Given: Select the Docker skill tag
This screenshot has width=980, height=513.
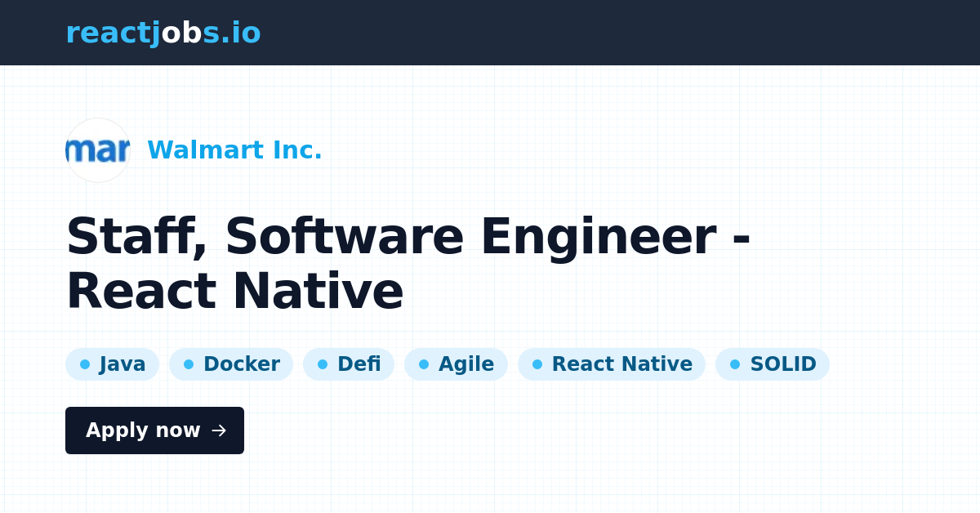Looking at the screenshot, I should coord(230,364).
